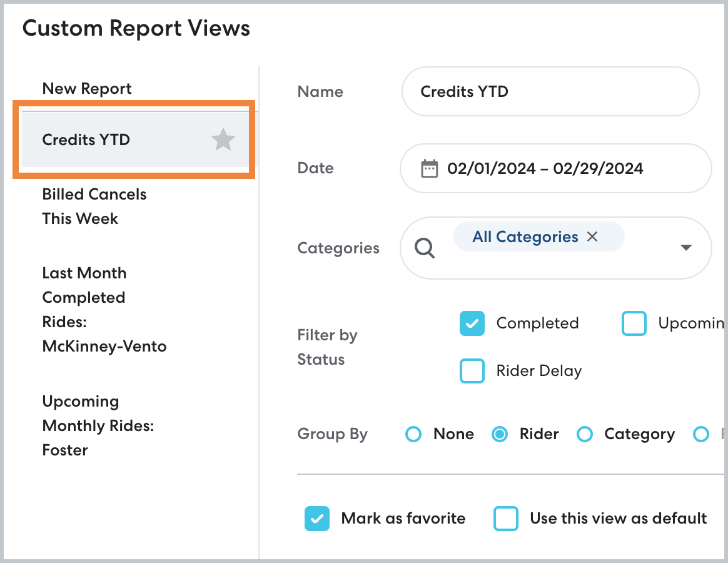
Task: Expand the Categories dropdown arrow
Action: [x=686, y=248]
